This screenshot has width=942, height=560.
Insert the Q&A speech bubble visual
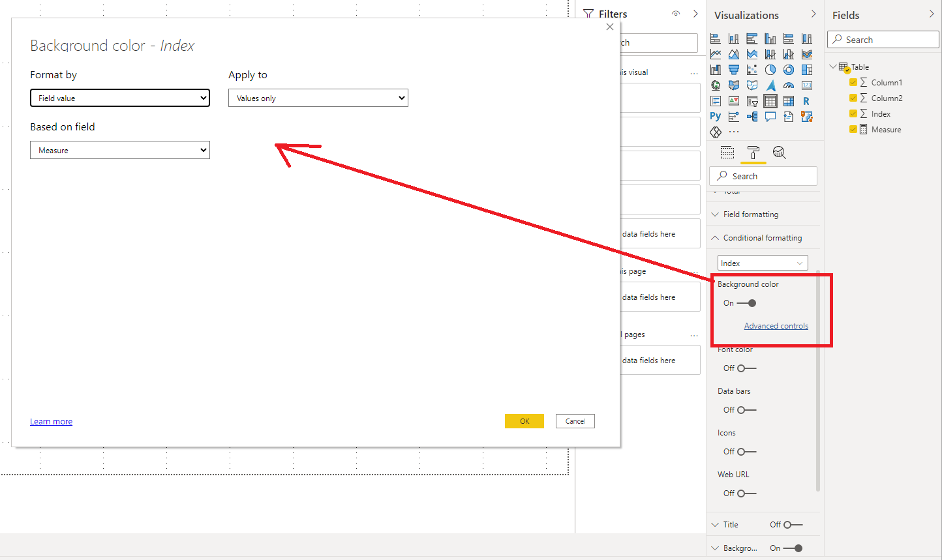(x=770, y=117)
